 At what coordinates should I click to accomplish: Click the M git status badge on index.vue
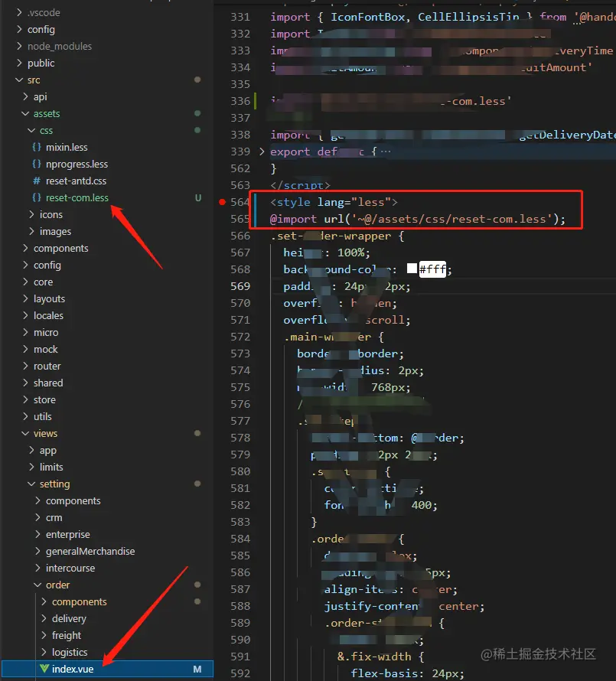pyautogui.click(x=197, y=670)
